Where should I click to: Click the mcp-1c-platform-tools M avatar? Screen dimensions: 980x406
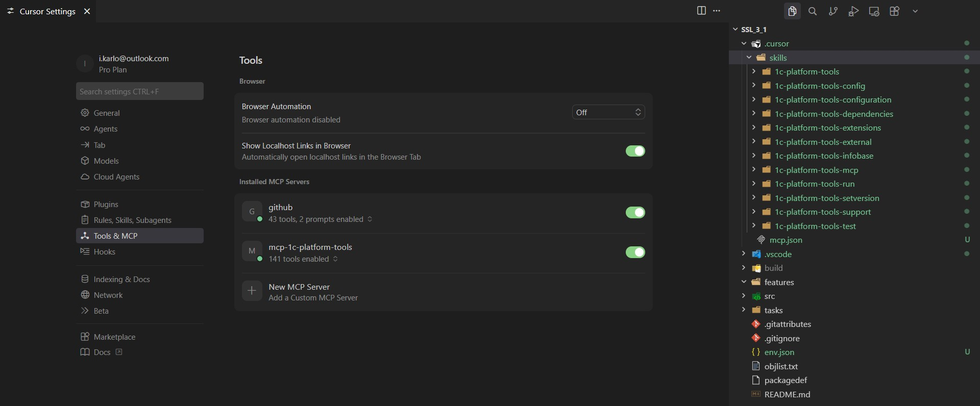(x=252, y=251)
